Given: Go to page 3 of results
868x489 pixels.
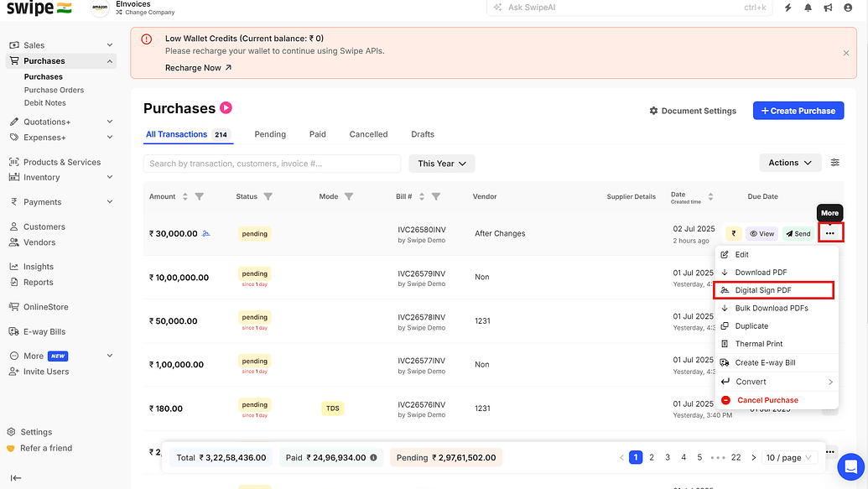Looking at the screenshot, I should pyautogui.click(x=668, y=456).
